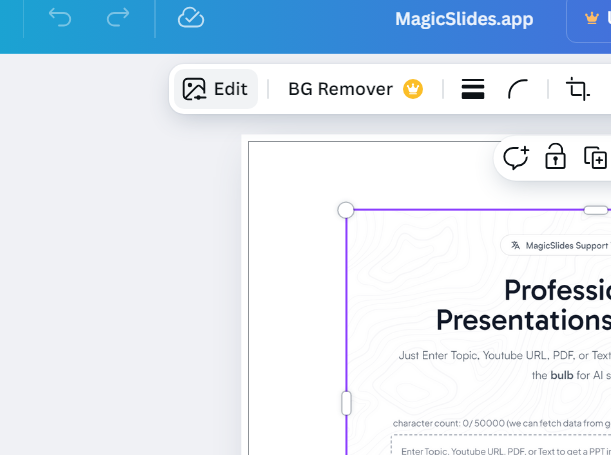Click the Presentations heading in the image

coord(523,320)
